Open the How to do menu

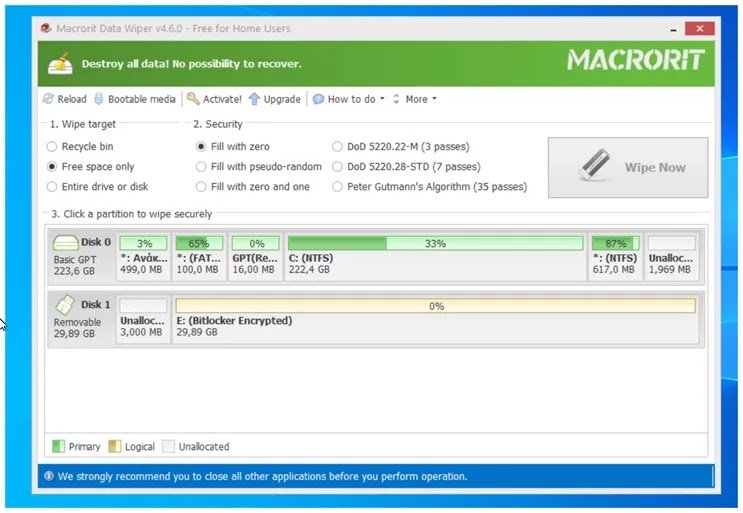pos(352,99)
